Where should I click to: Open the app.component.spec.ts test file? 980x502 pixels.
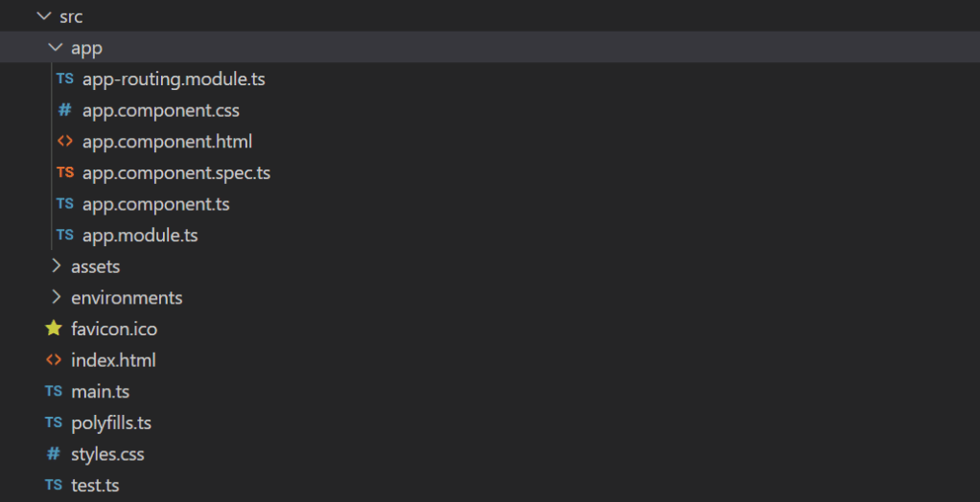point(176,173)
